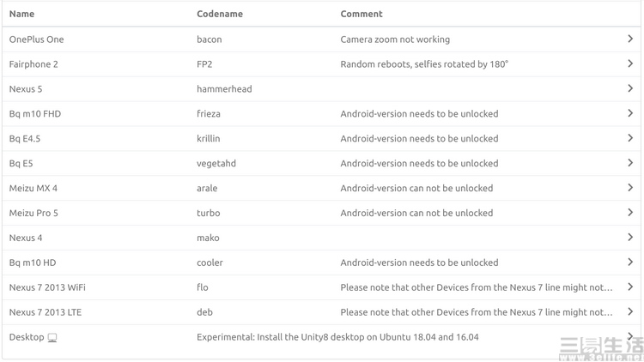Viewport: 644px width, 362px height.
Task: Expand the Nexus 4 mako entry
Action: coord(630,237)
